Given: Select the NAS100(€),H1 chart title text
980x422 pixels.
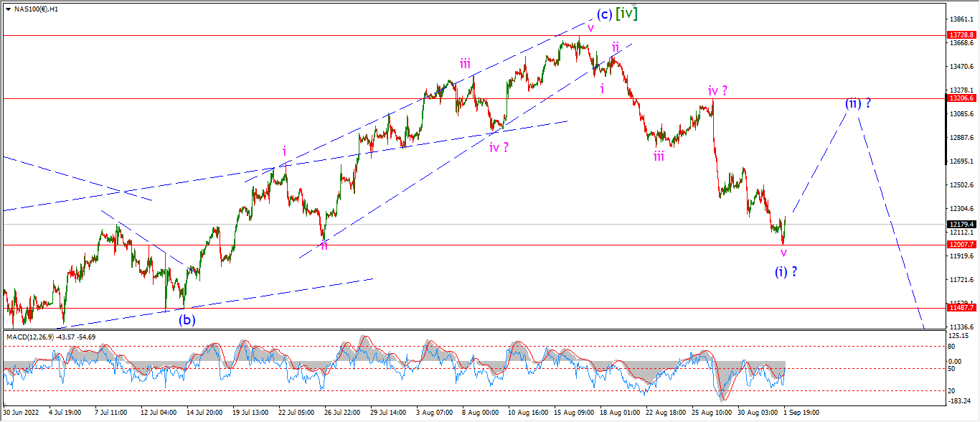Looking at the screenshot, I should point(36,9).
